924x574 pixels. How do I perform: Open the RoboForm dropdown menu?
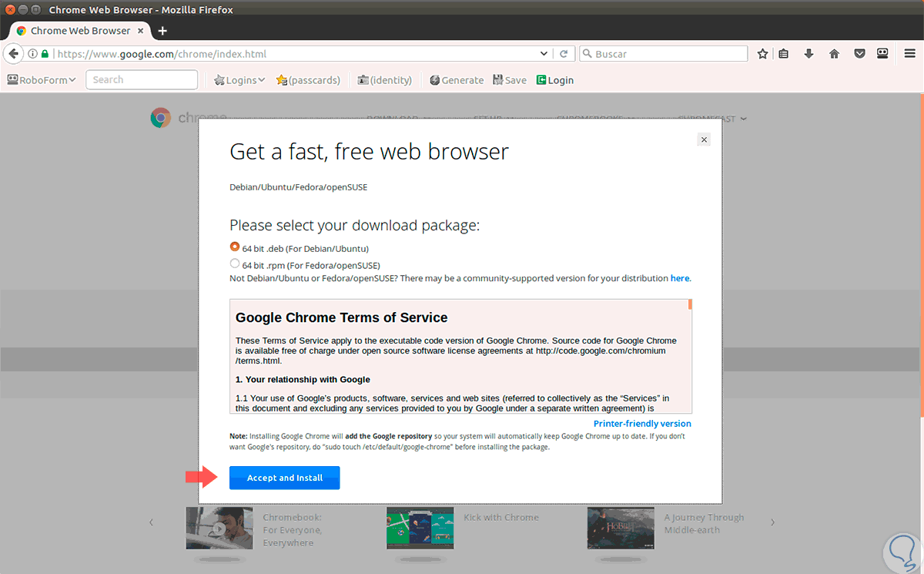click(x=42, y=80)
